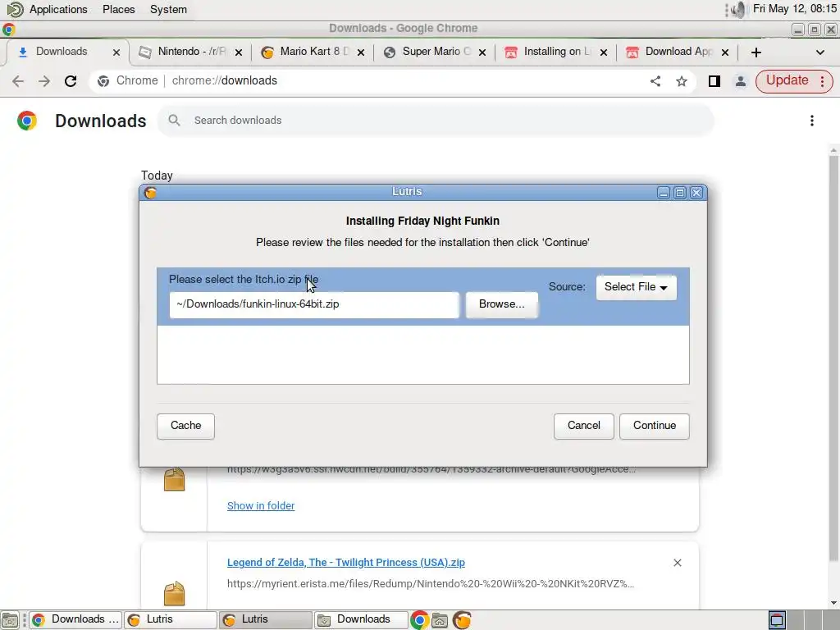Switch to Downloads file manager taskbar entry
The image size is (840, 630).
(x=361, y=620)
